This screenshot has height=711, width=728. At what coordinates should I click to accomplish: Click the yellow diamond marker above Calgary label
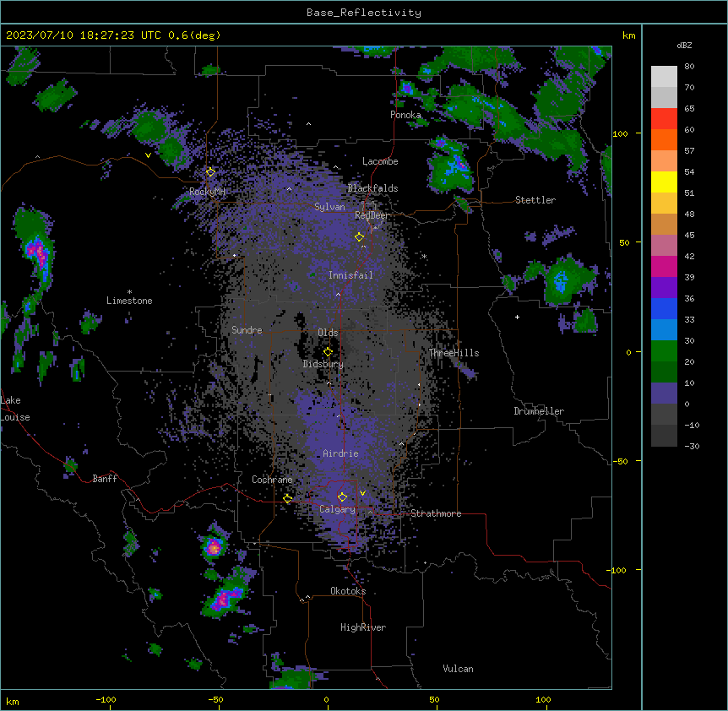(342, 497)
